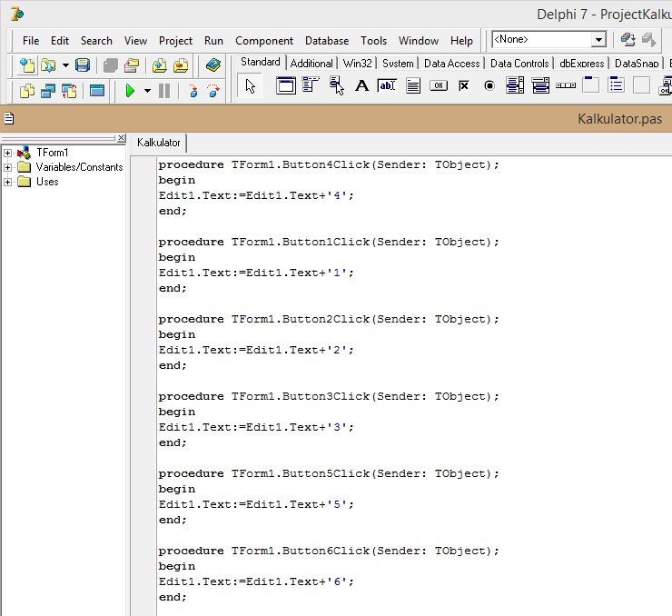Open the recent files dropdown arrow
672x616 pixels.
pos(65,65)
